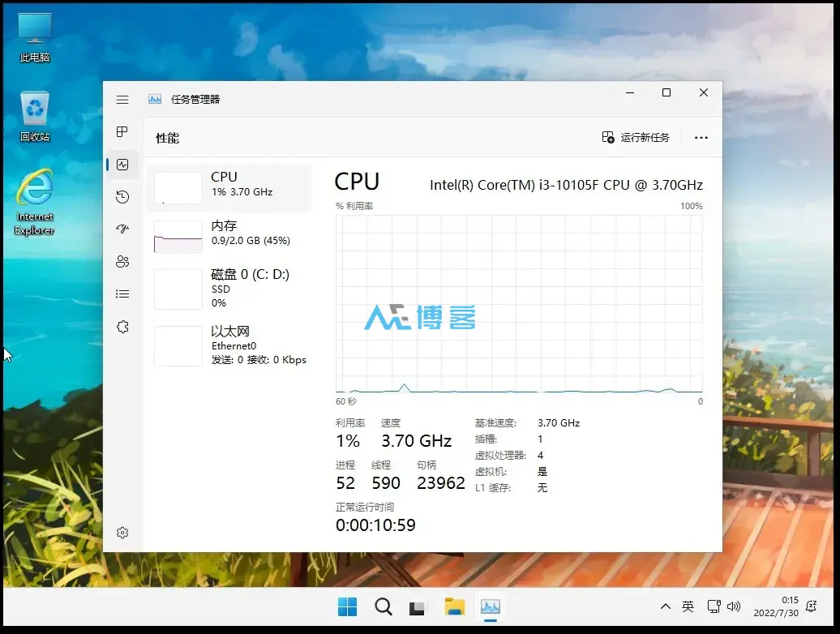Open the Performance page from the sidebar
The height and width of the screenshot is (634, 840).
point(122,165)
